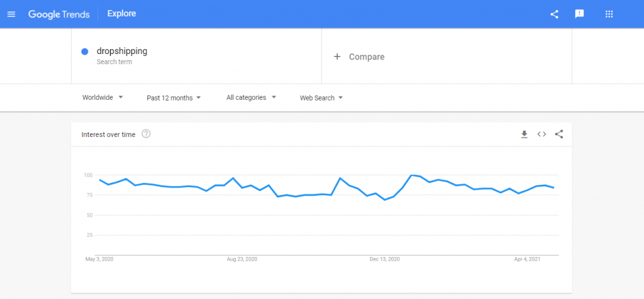Share the Interest over time chart
This screenshot has height=299, width=644.
(559, 134)
